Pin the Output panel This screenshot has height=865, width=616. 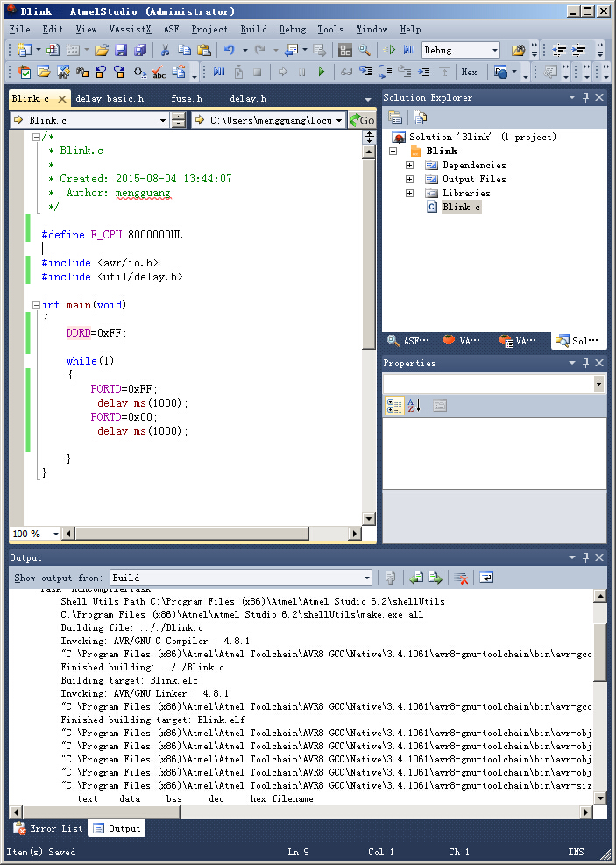[585, 557]
